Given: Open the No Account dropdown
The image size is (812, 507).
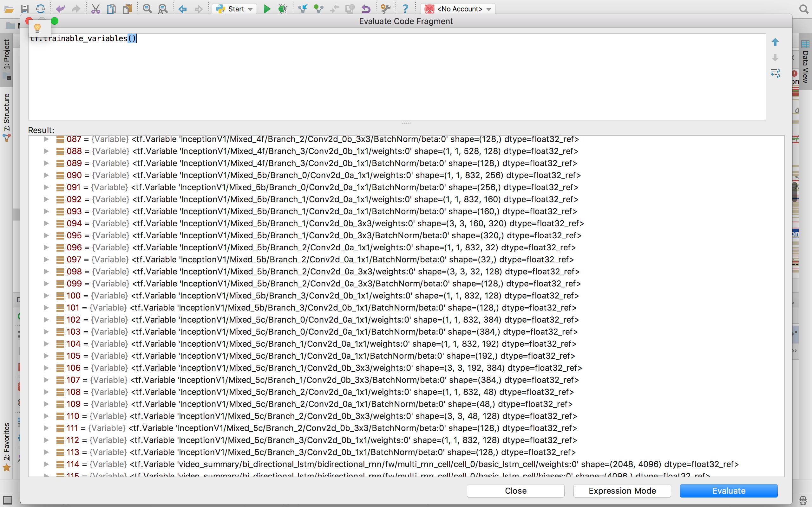Looking at the screenshot, I should [459, 9].
